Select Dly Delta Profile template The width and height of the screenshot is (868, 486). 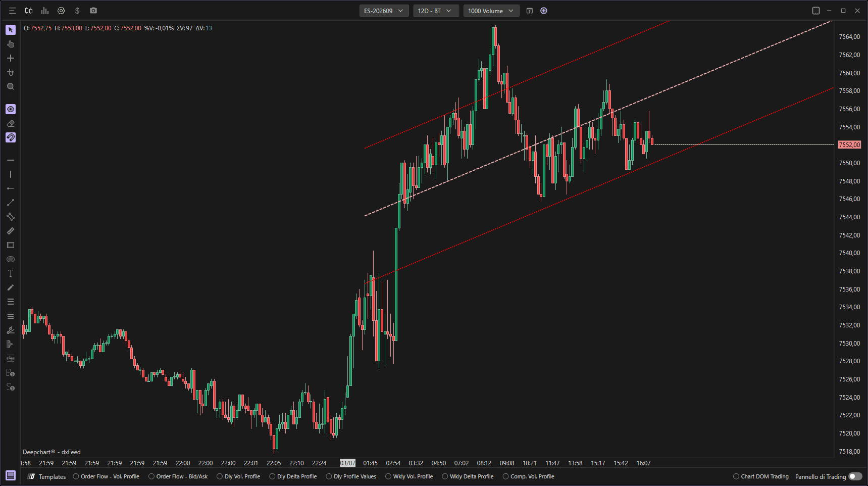(x=293, y=476)
